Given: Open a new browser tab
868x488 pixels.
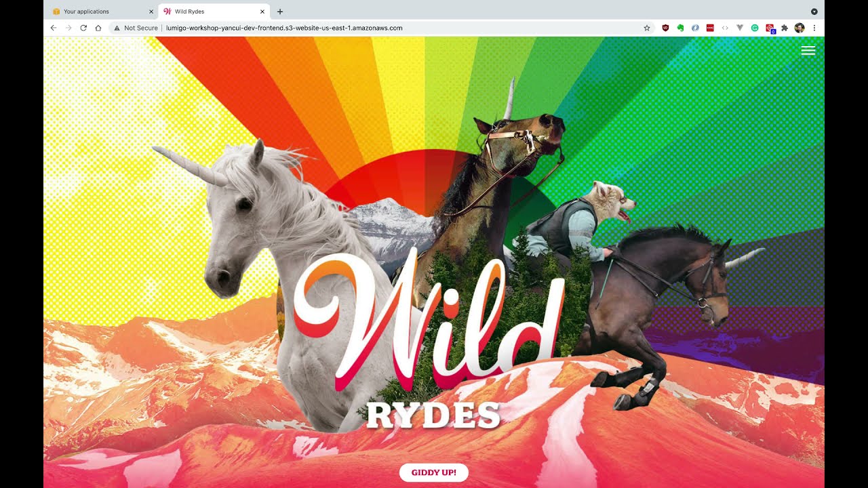Looking at the screenshot, I should click(280, 12).
